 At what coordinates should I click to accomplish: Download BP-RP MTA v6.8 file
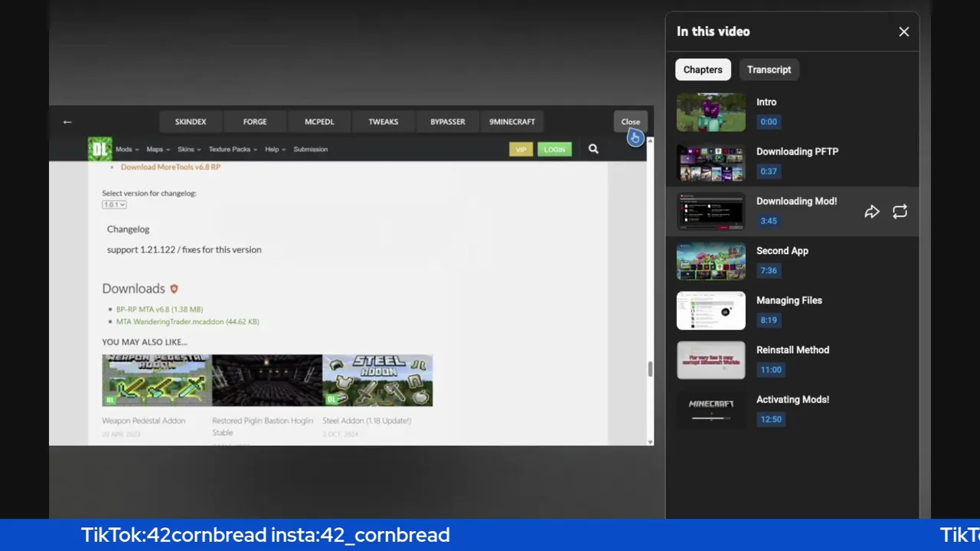pyautogui.click(x=159, y=309)
